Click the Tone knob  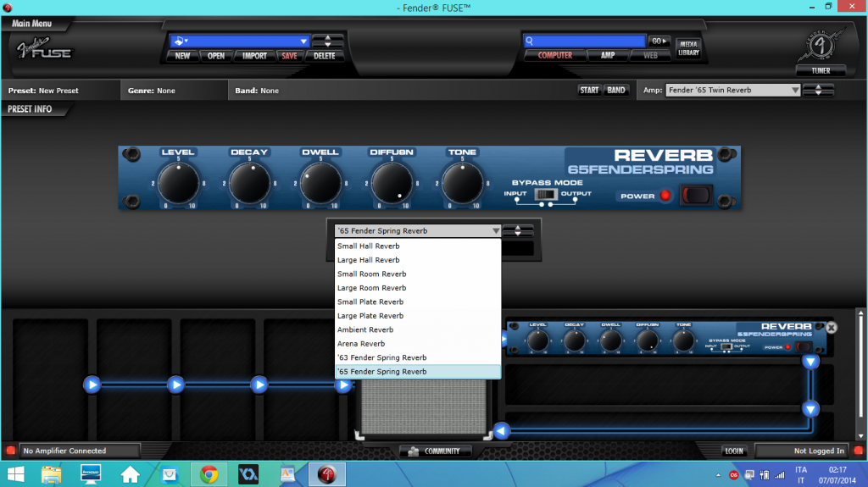(462, 183)
